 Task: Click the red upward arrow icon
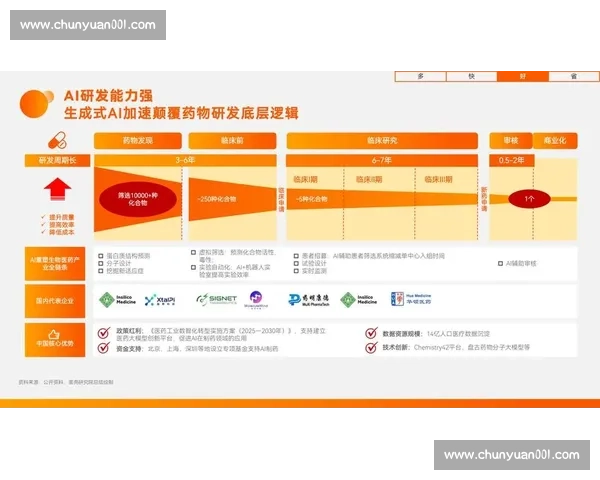[x=57, y=189]
